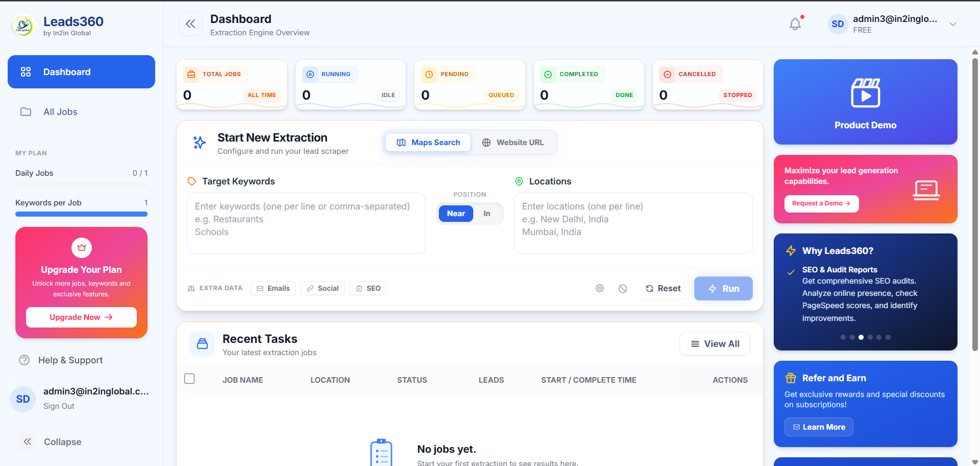Check the select-all jobs checkbox

[x=189, y=379]
